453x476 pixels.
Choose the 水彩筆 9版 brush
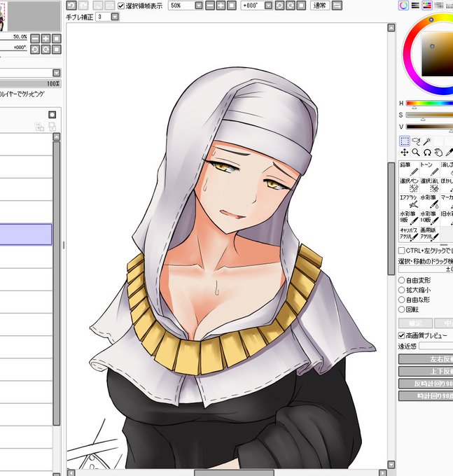409,218
